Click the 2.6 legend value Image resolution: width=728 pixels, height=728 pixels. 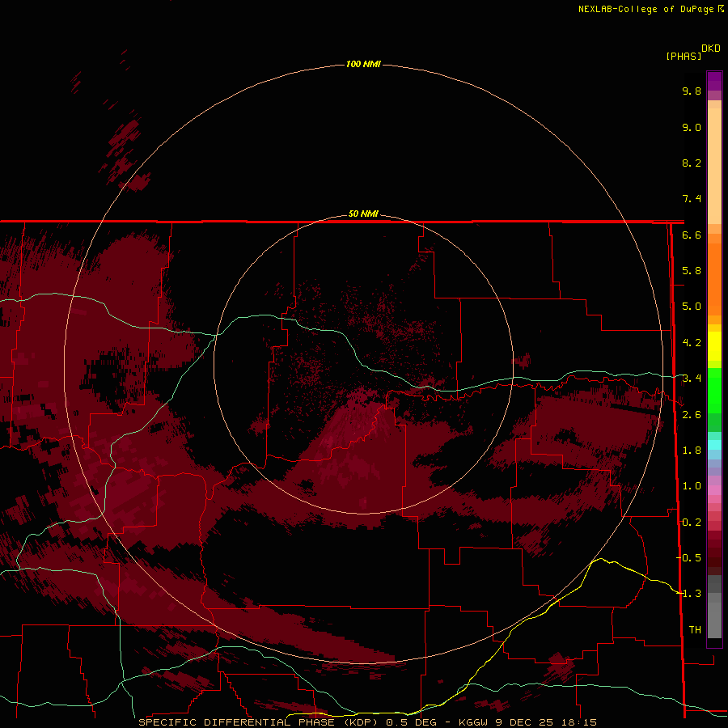(x=692, y=415)
